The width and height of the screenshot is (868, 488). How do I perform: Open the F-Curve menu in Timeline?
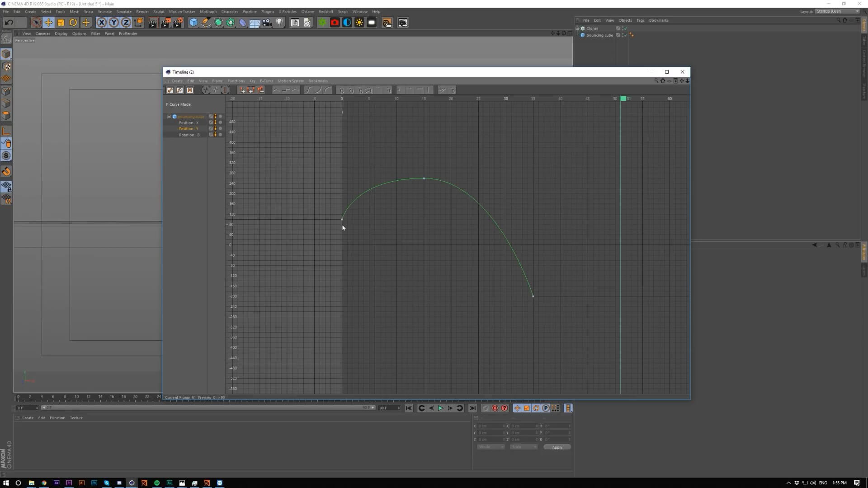point(266,81)
